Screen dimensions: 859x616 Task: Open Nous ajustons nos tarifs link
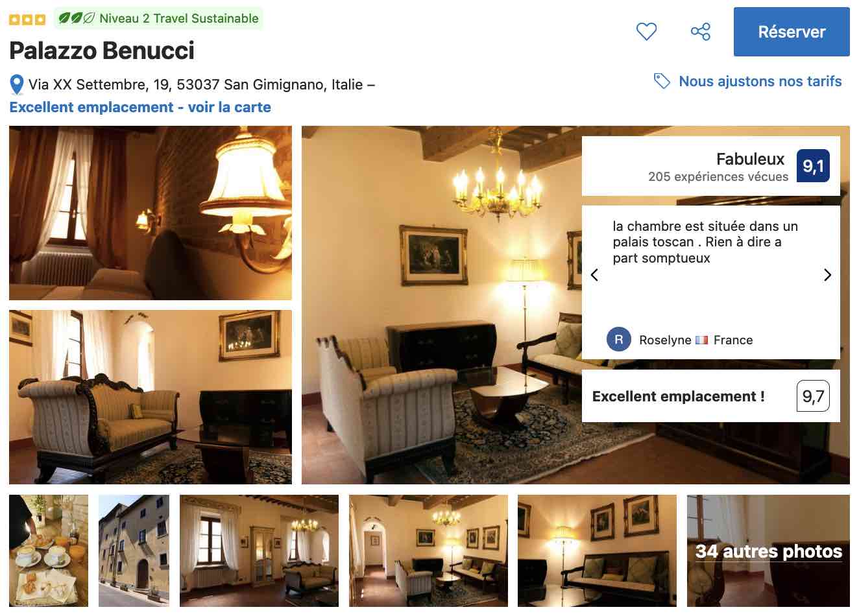tap(760, 81)
